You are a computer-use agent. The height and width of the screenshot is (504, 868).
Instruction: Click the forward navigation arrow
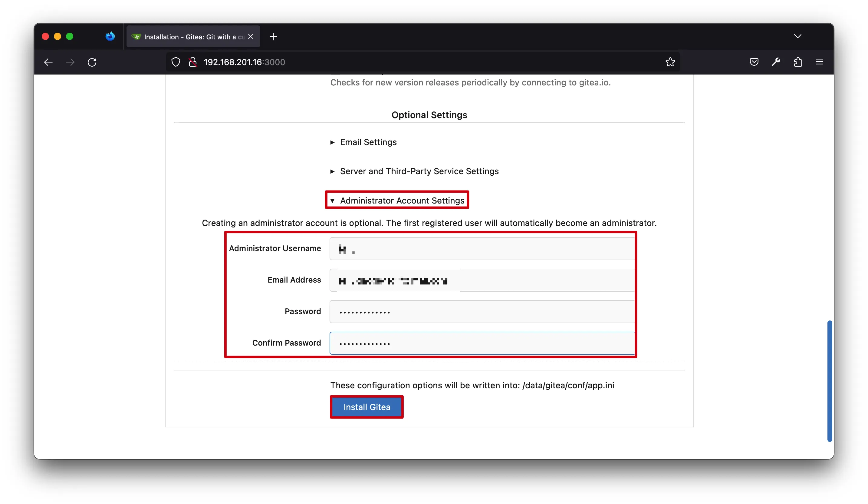70,62
